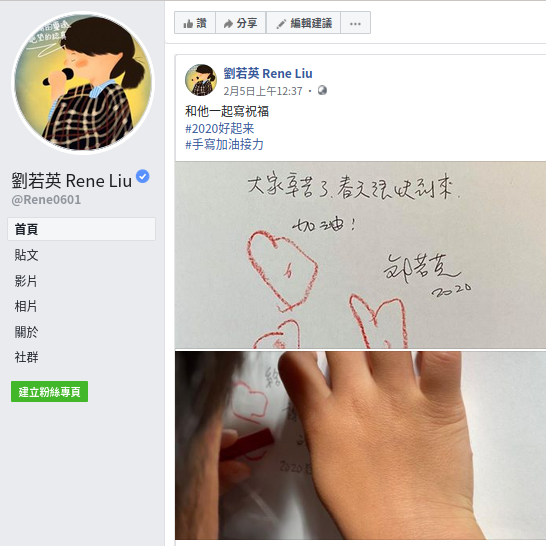Image resolution: width=546 pixels, height=546 pixels.
Task: Click the #2020好起来 hashtag
Action: [219, 128]
